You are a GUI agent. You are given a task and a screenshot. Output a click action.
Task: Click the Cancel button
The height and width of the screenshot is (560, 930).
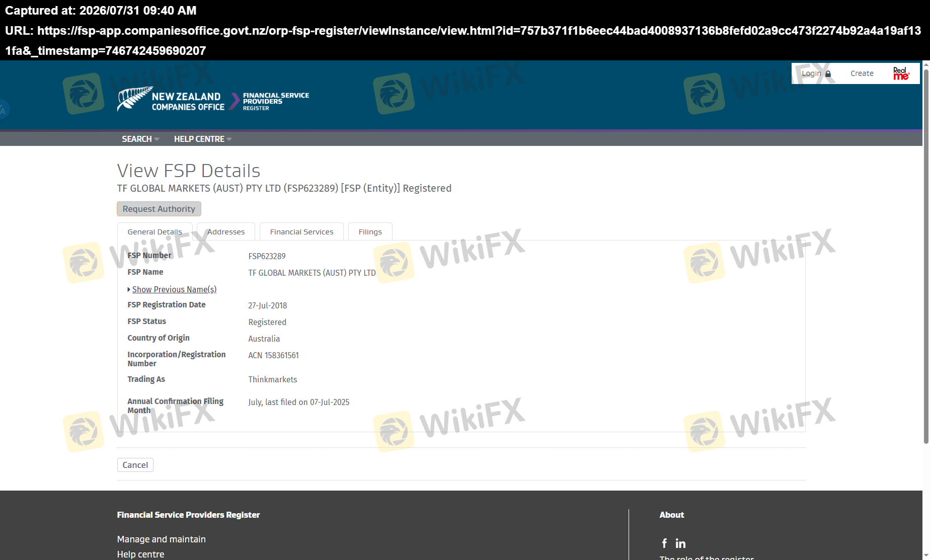pos(135,465)
